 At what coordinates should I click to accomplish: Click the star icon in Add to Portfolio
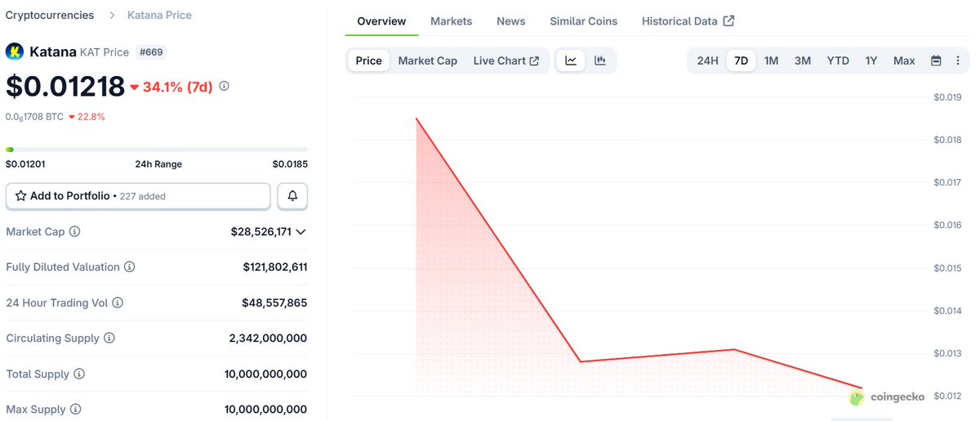coord(20,196)
